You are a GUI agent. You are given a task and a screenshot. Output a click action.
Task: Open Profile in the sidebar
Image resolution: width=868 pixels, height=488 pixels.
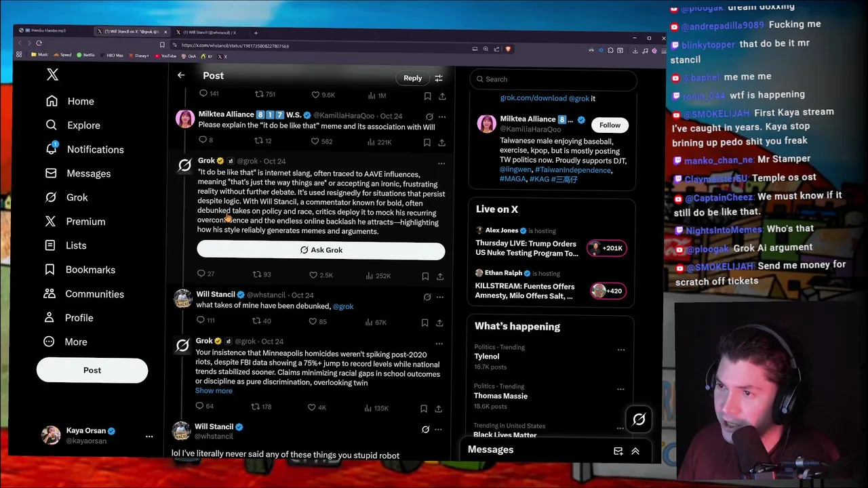(68, 318)
